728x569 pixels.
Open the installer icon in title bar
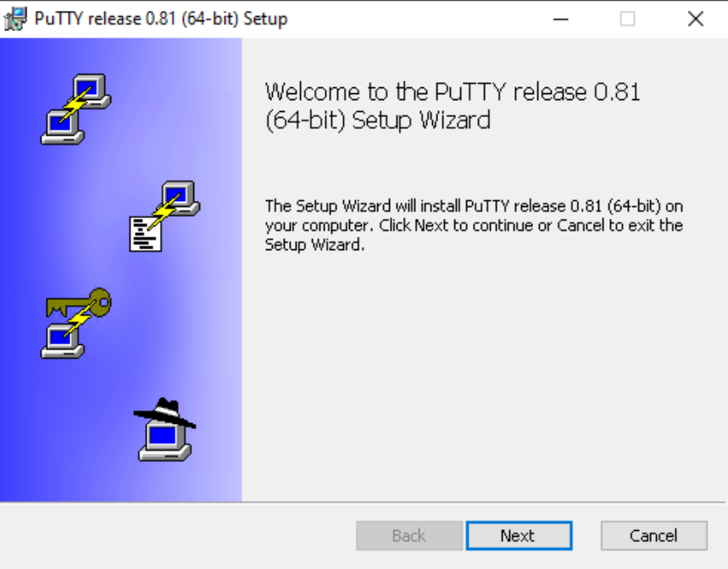pyautogui.click(x=15, y=19)
